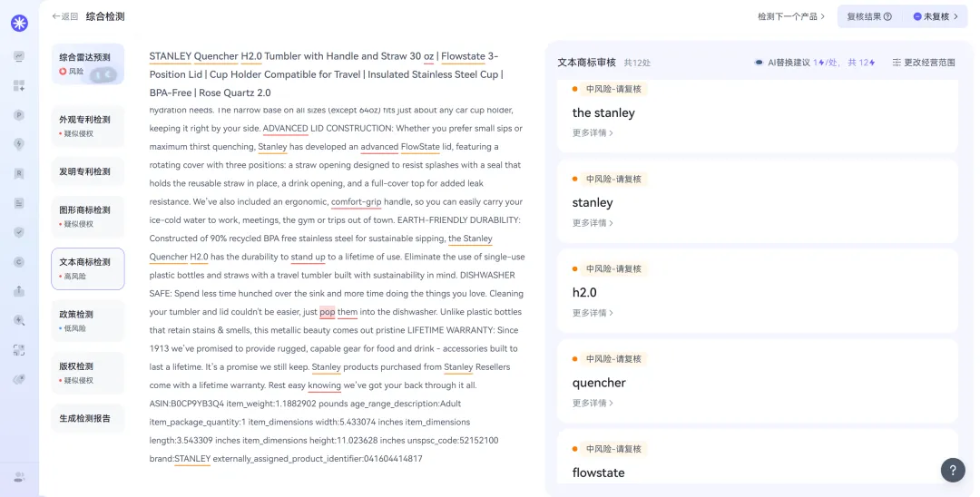Open the 未复核 review status dropdown
This screenshot has height=497, width=980.
(936, 17)
